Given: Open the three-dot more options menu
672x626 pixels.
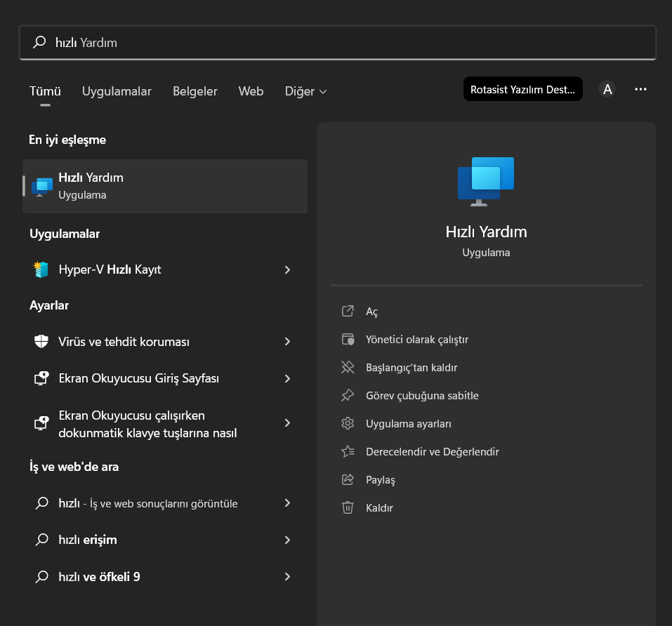Looking at the screenshot, I should point(640,89).
